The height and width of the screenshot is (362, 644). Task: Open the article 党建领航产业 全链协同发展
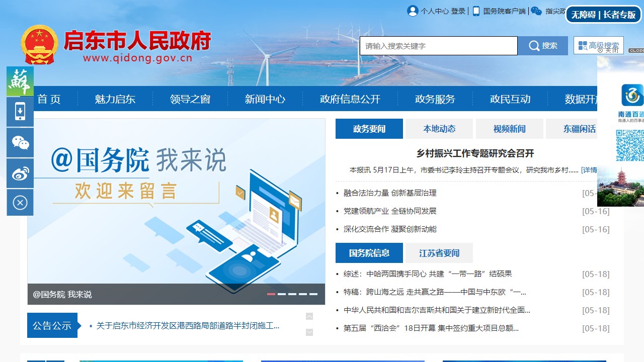click(390, 211)
